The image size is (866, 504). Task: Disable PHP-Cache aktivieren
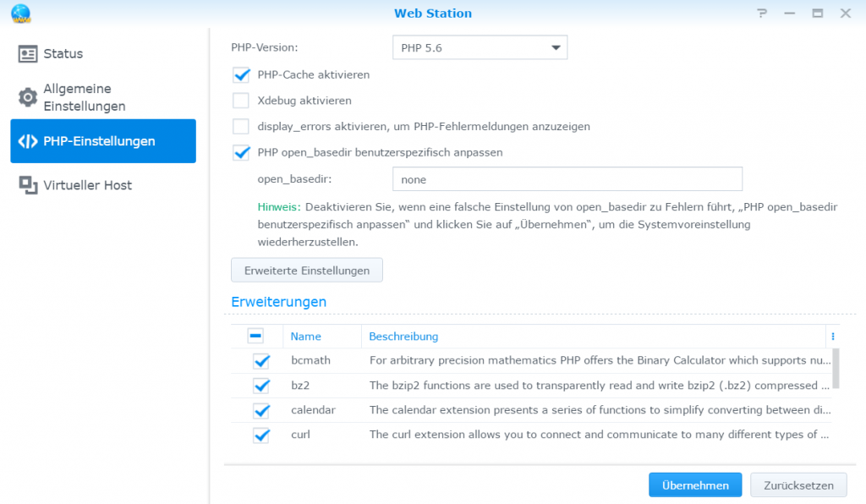tap(242, 74)
